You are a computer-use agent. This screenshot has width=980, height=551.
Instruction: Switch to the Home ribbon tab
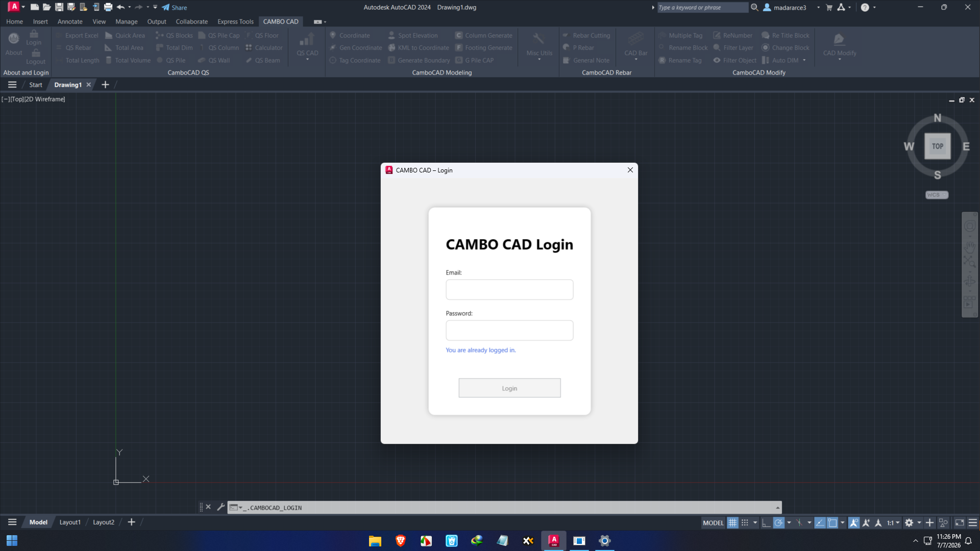14,21
